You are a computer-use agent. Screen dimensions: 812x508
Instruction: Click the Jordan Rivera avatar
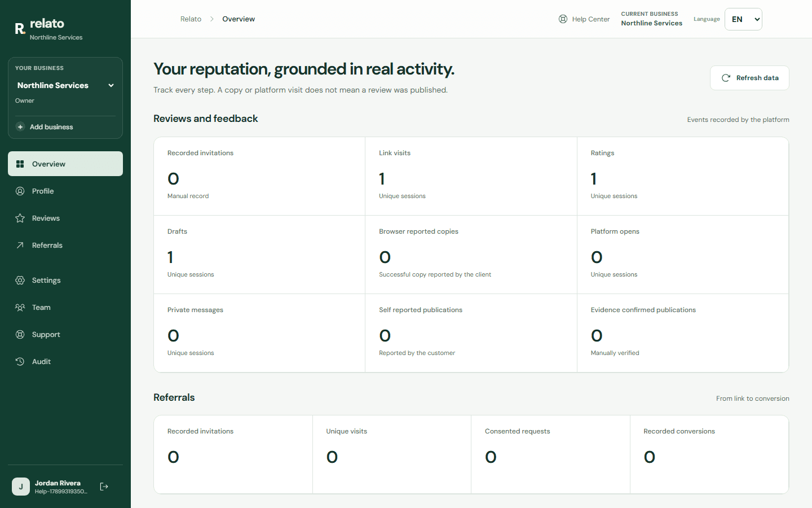[x=21, y=487]
